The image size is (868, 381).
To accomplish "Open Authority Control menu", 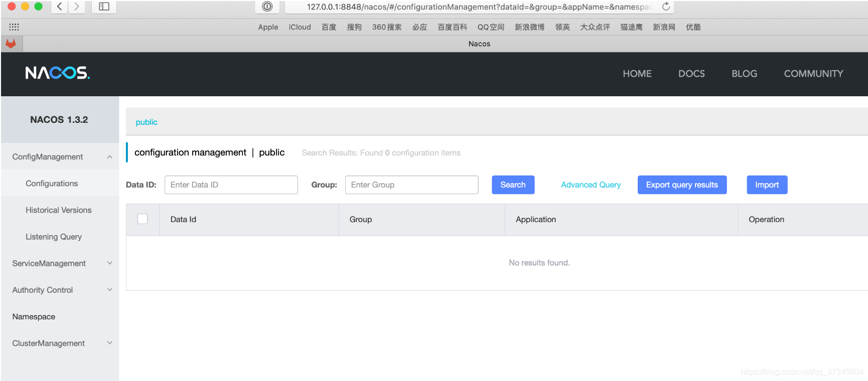I will 43,290.
